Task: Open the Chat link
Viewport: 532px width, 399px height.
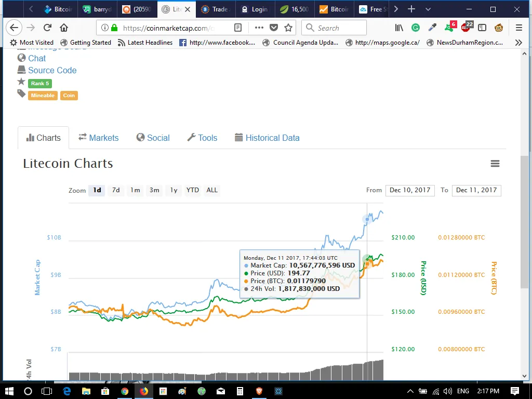Action: (37, 58)
